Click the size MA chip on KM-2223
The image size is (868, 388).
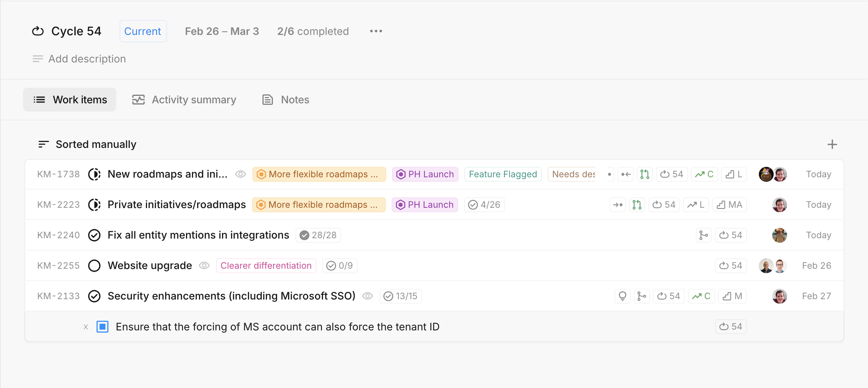(x=730, y=205)
